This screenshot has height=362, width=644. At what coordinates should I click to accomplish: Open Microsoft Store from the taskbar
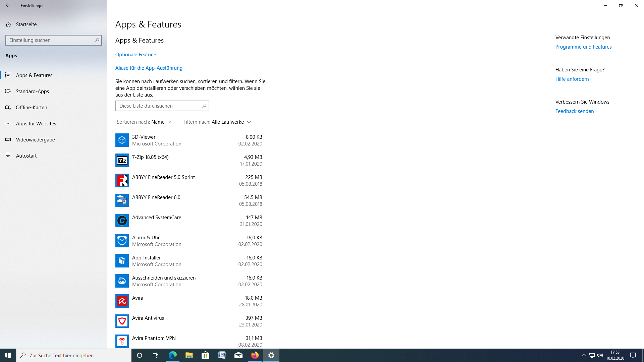(205, 355)
